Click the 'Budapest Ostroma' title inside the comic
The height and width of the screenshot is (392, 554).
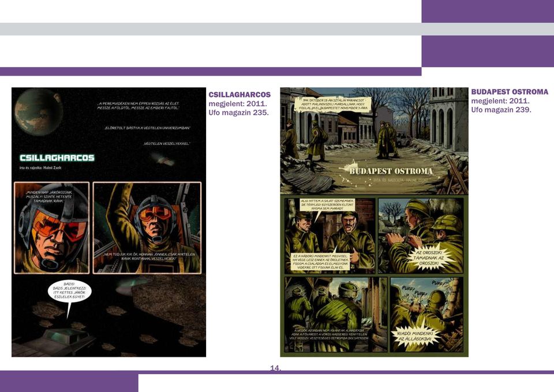click(391, 171)
